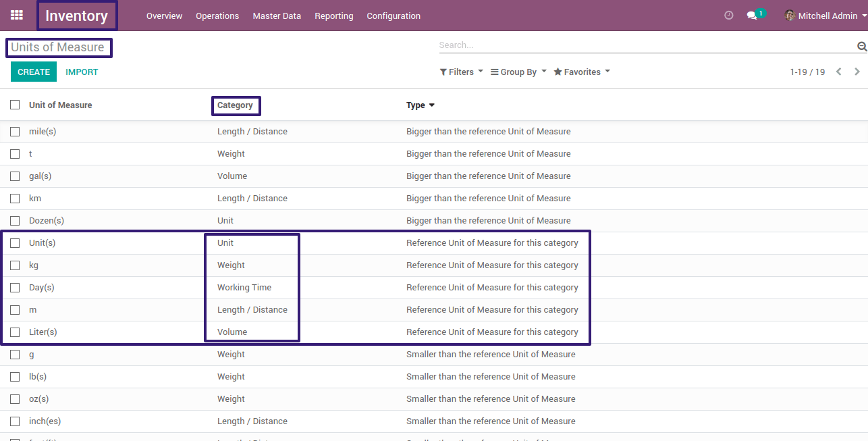The image size is (868, 441).
Task: Check the m row checkbox
Action: click(15, 310)
